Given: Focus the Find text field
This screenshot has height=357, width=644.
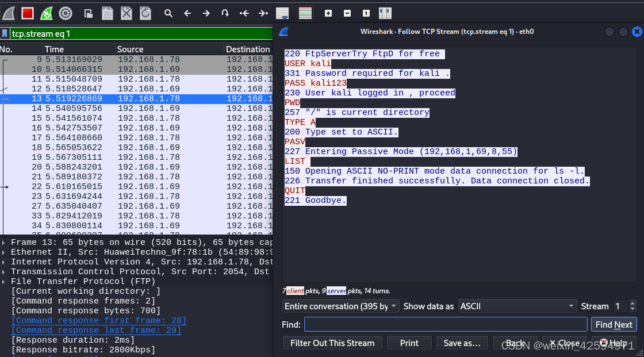Looking at the screenshot, I should 446,325.
